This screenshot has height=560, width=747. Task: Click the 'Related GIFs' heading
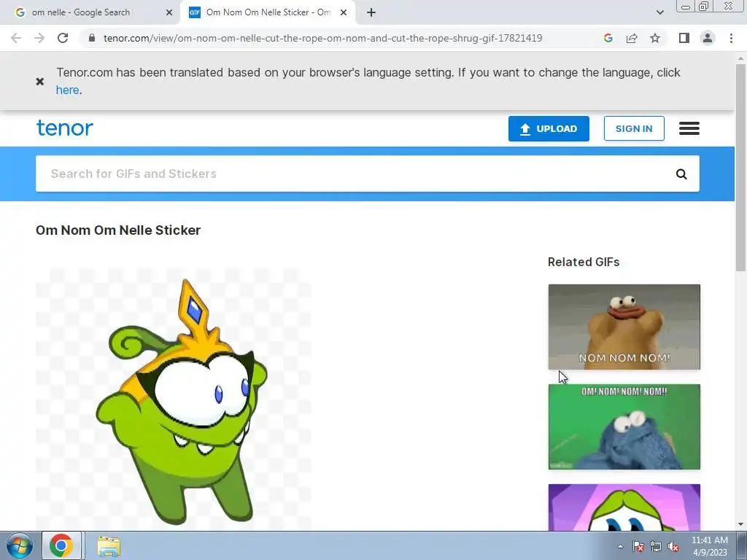tap(584, 262)
